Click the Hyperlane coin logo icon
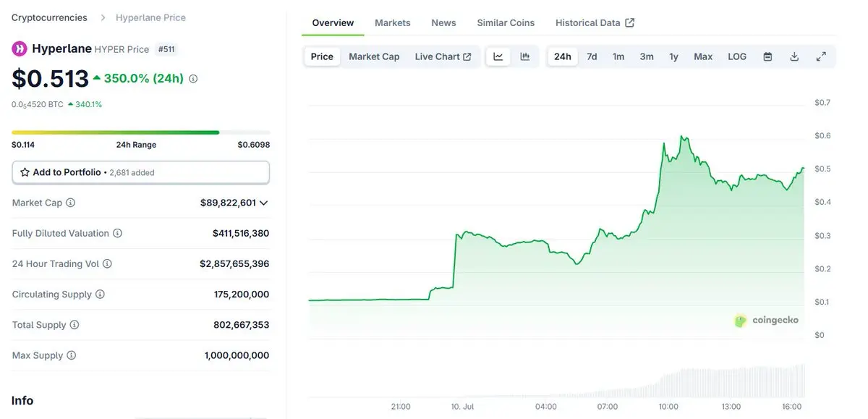This screenshot has height=419, width=868. pyautogui.click(x=20, y=49)
